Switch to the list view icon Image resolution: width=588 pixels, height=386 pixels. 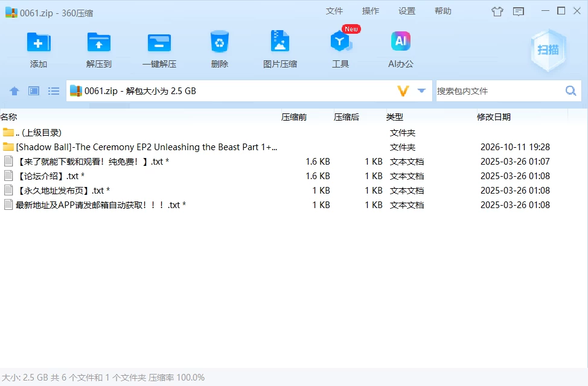54,91
